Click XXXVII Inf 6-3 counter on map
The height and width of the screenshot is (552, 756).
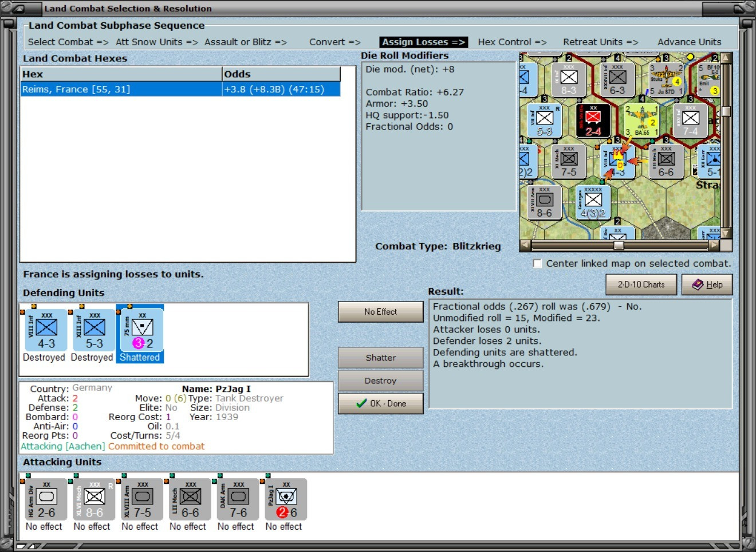coord(617,80)
